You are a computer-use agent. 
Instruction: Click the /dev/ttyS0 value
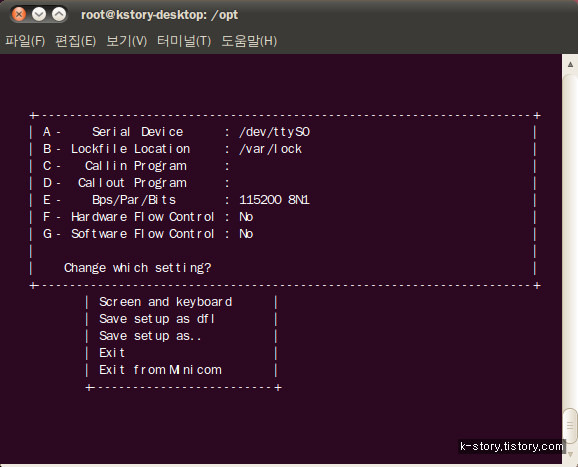(275, 132)
